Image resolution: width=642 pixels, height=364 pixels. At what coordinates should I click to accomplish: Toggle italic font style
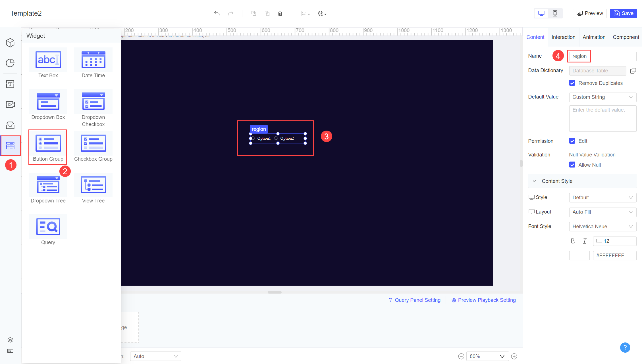click(x=585, y=241)
